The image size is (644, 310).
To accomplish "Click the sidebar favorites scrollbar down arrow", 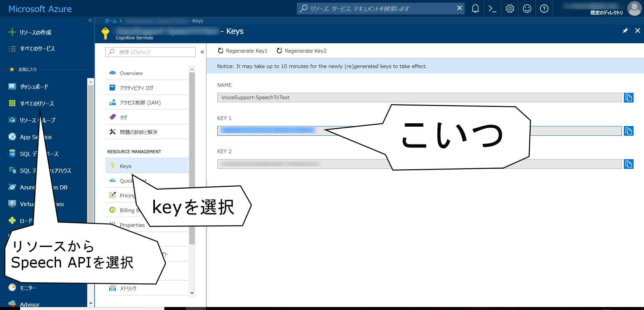I will point(91,304).
